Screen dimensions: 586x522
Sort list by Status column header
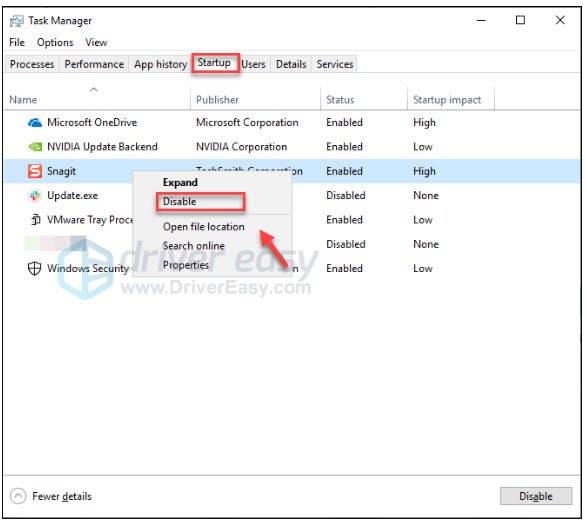[340, 100]
